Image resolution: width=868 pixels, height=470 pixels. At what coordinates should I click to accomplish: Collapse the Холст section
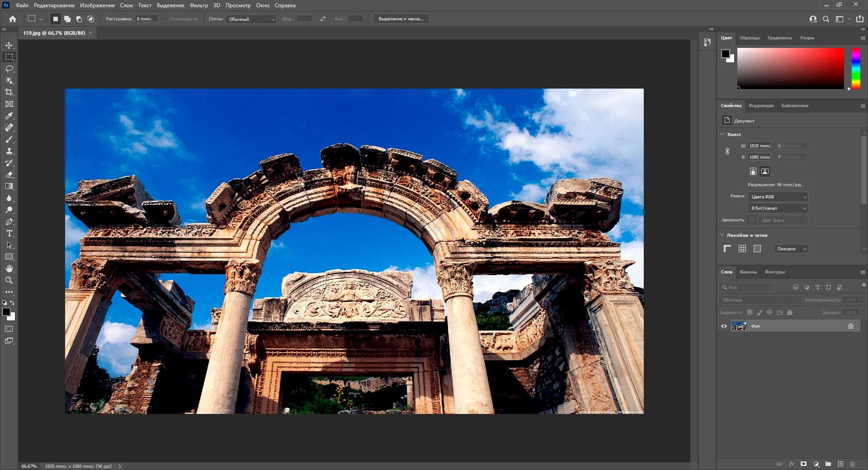coord(722,134)
